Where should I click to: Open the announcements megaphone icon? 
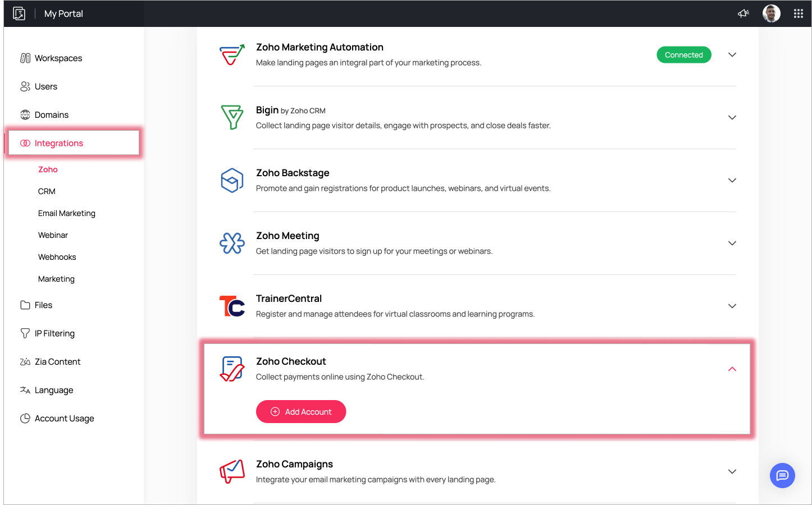tap(743, 13)
